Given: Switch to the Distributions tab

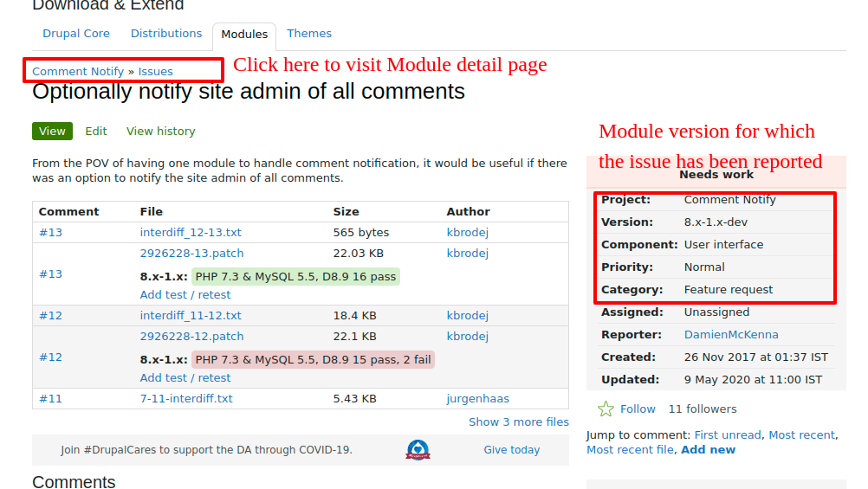Looking at the screenshot, I should coord(166,33).
